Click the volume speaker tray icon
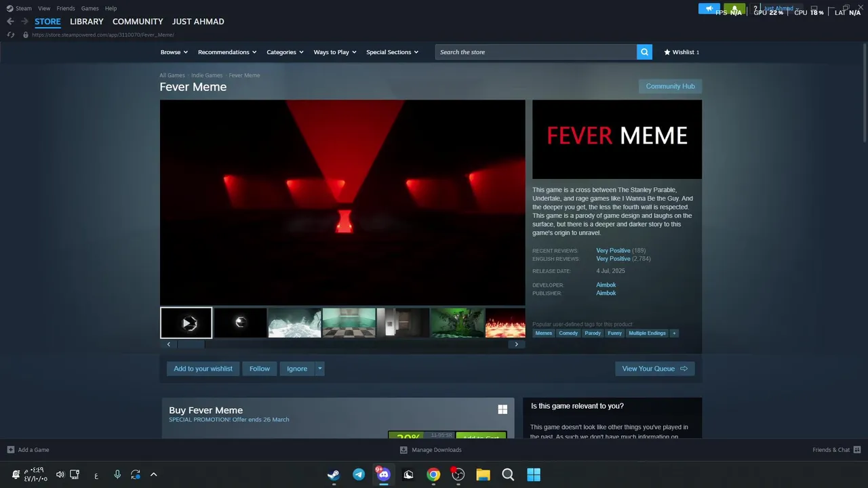The width and height of the screenshot is (868, 488). click(60, 474)
